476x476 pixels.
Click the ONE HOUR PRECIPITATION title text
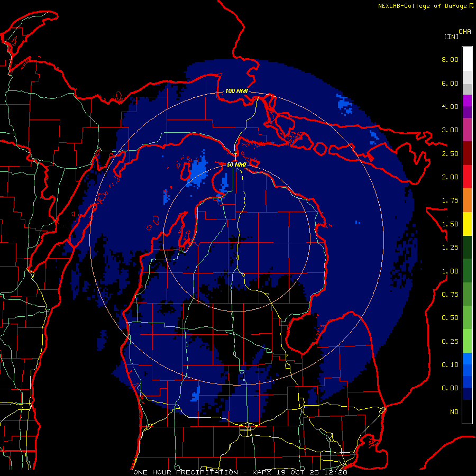point(186,472)
